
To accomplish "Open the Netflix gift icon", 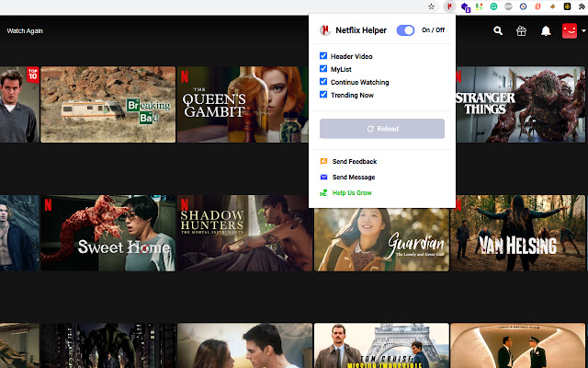I will click(x=521, y=30).
